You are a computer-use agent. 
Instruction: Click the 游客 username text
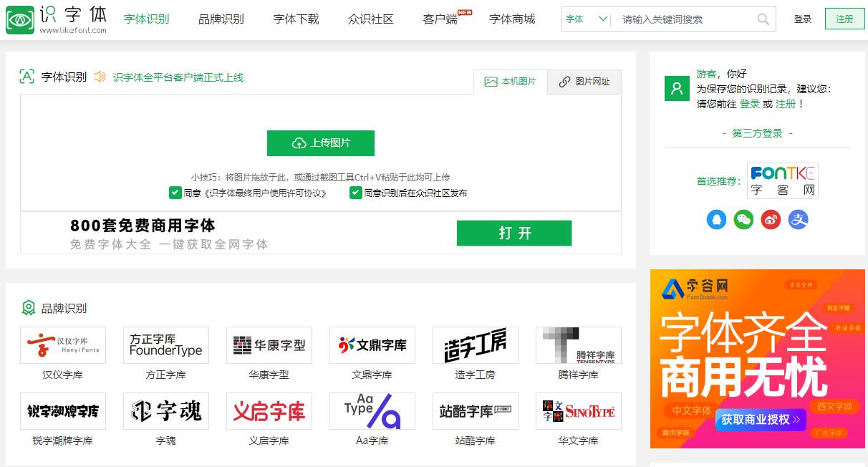click(706, 74)
